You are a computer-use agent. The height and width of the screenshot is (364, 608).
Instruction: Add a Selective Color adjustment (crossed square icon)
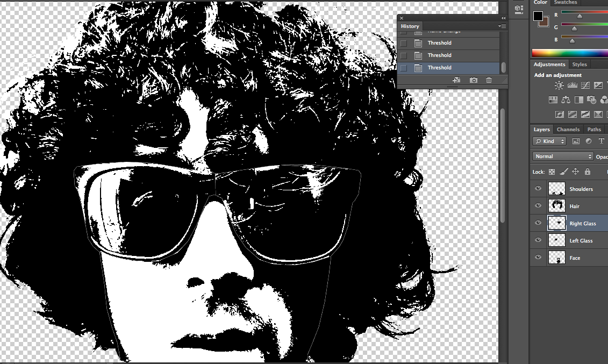click(x=598, y=115)
